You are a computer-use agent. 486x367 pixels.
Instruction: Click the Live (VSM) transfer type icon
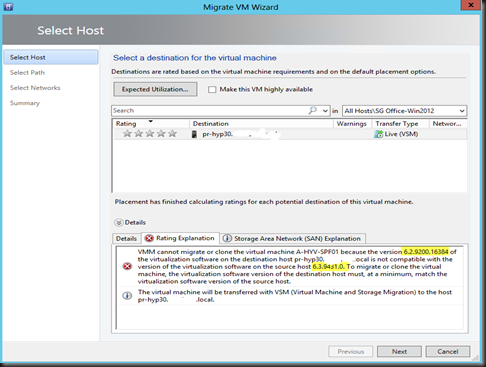click(x=378, y=134)
